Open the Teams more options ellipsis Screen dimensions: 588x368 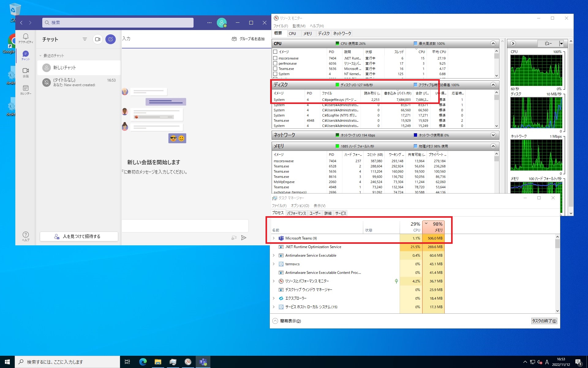click(209, 23)
